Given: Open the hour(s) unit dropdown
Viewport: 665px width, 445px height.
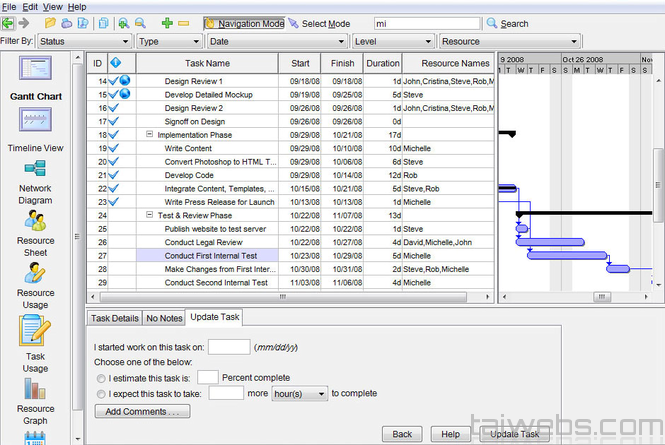Looking at the screenshot, I should (301, 394).
